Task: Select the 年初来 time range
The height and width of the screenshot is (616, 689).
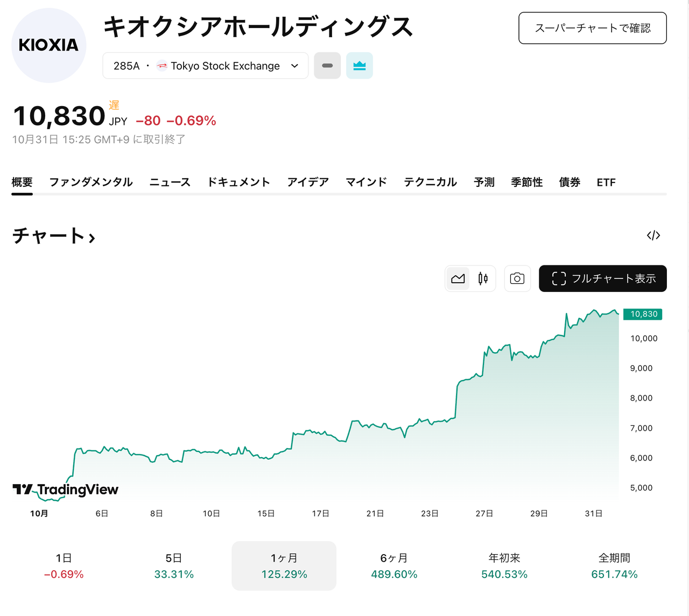Action: 504,565
